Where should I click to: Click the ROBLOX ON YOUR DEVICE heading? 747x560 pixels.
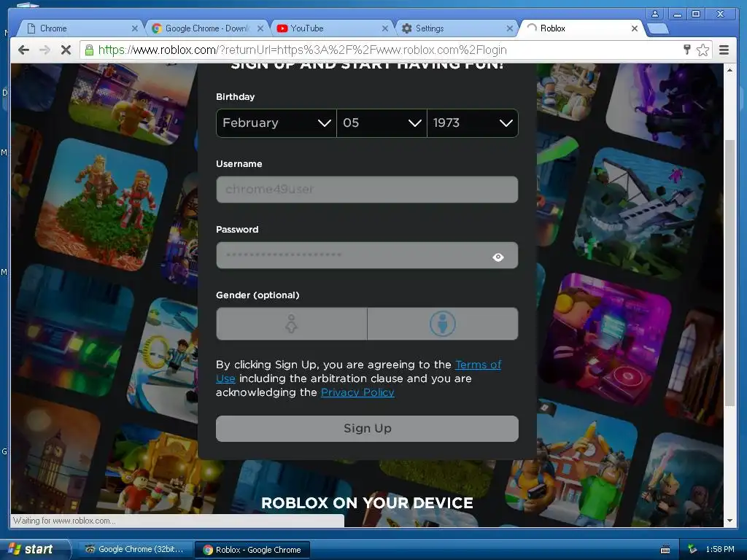pos(368,503)
